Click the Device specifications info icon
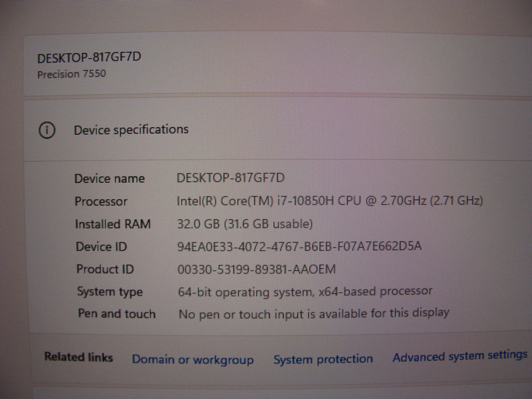 coord(47,130)
